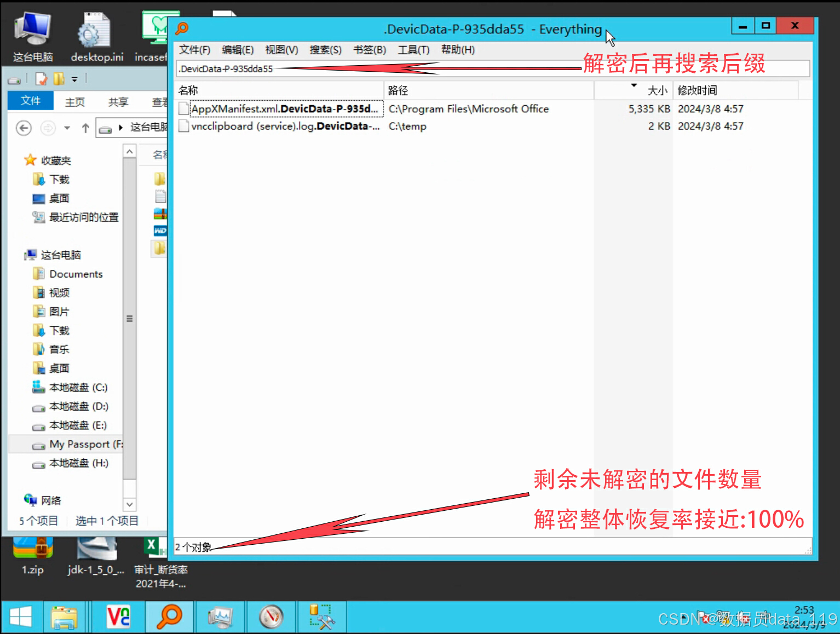Open the 搜索(S) menu
The image size is (840, 634).
pyautogui.click(x=325, y=50)
